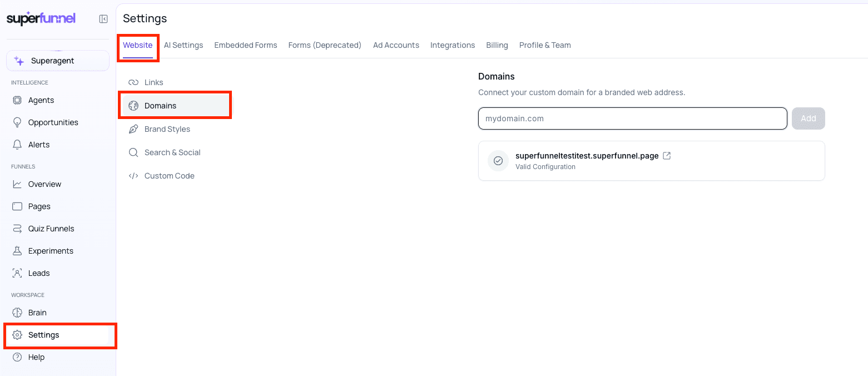Click the Add domain button

click(809, 118)
